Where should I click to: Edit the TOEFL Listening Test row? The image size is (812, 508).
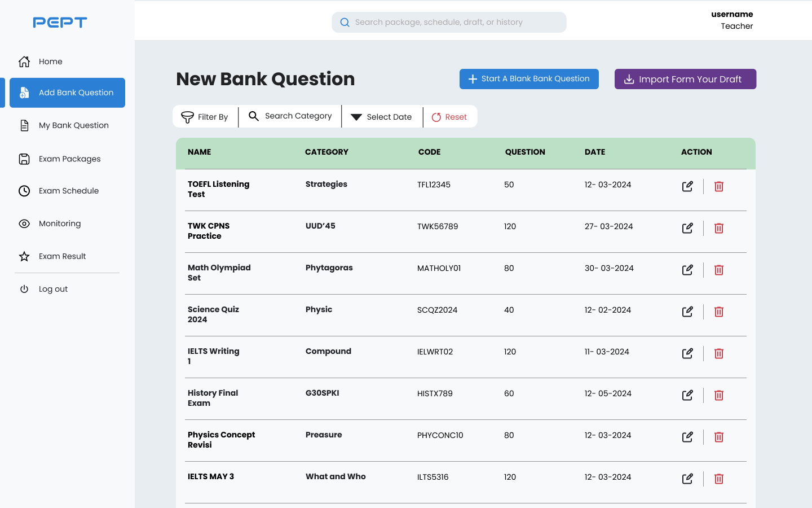coord(687,186)
